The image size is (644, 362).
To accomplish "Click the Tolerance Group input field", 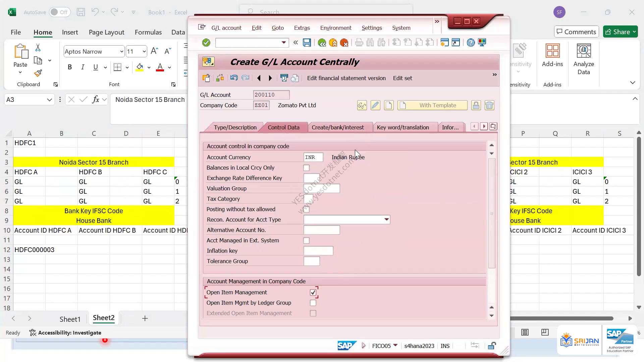I will tap(312, 261).
